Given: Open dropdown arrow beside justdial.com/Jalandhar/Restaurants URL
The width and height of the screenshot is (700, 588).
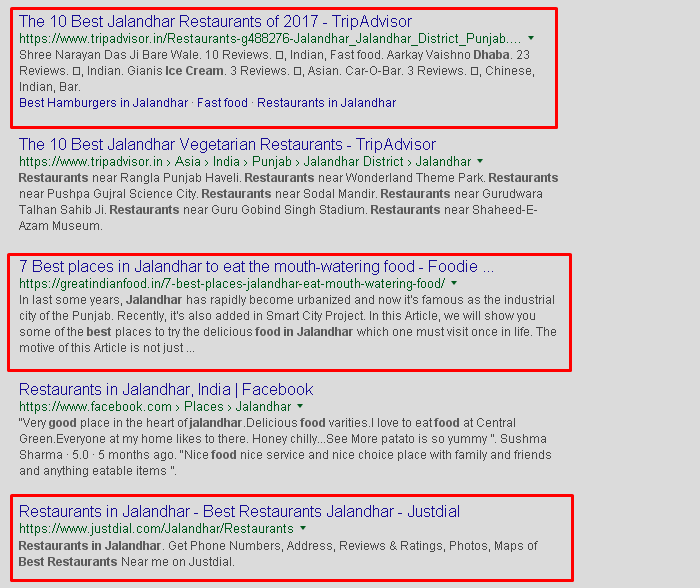Looking at the screenshot, I should point(303,528).
